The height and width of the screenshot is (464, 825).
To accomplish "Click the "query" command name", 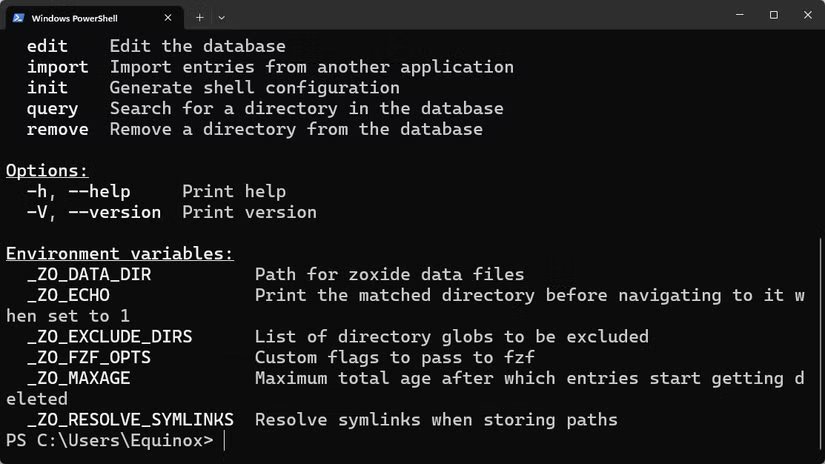I will click(52, 109).
